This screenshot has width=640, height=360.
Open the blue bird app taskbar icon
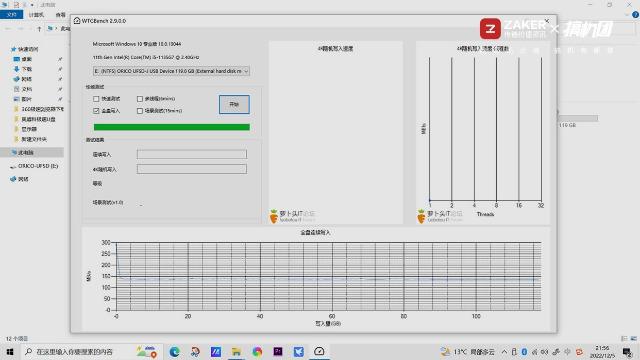tap(298, 351)
